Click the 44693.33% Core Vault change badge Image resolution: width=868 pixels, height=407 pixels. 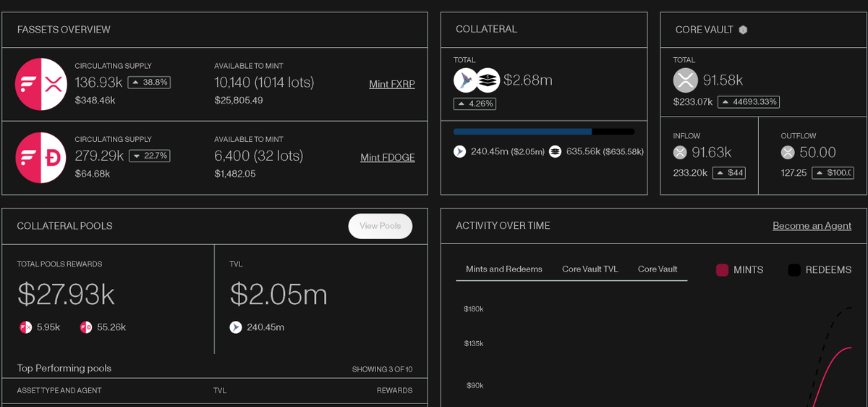[x=749, y=102]
